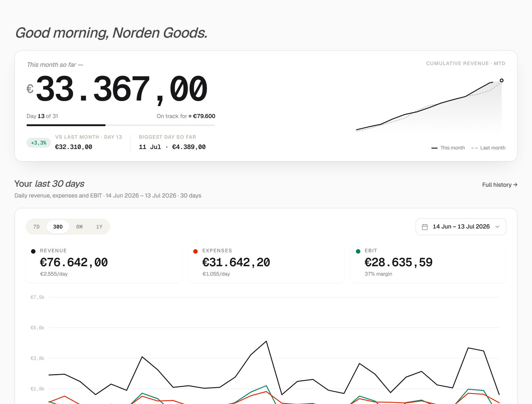Click the BIGGEST DAY SO FAR label
The image size is (532, 404).
(x=167, y=137)
